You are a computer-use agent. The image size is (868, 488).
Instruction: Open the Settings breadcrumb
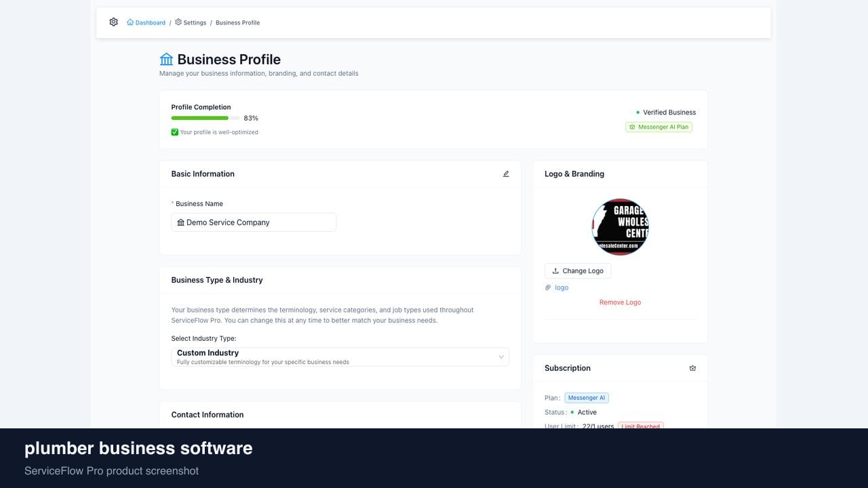(191, 22)
